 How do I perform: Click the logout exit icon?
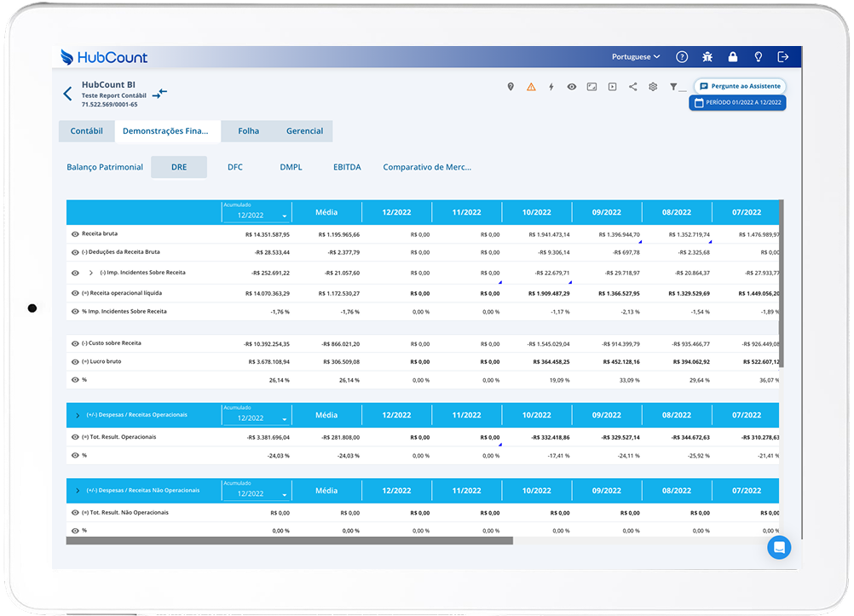782,56
